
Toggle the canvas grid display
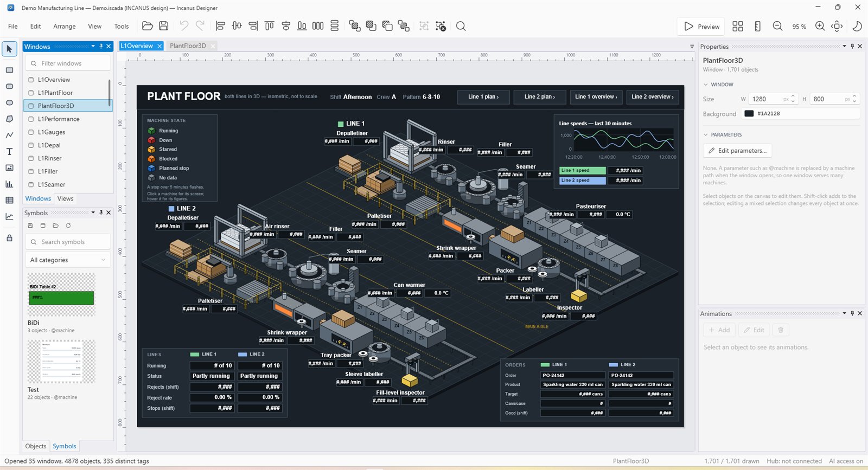pos(737,26)
